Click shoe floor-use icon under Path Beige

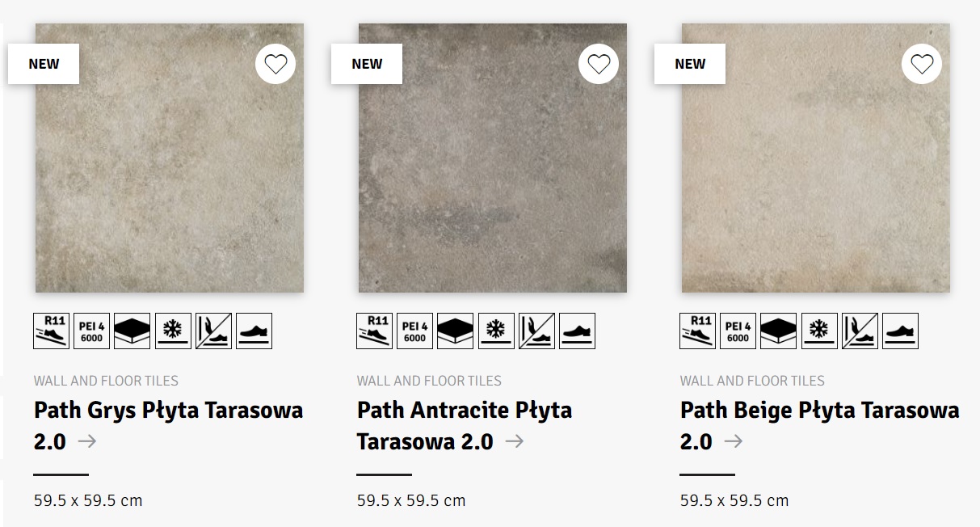899,331
